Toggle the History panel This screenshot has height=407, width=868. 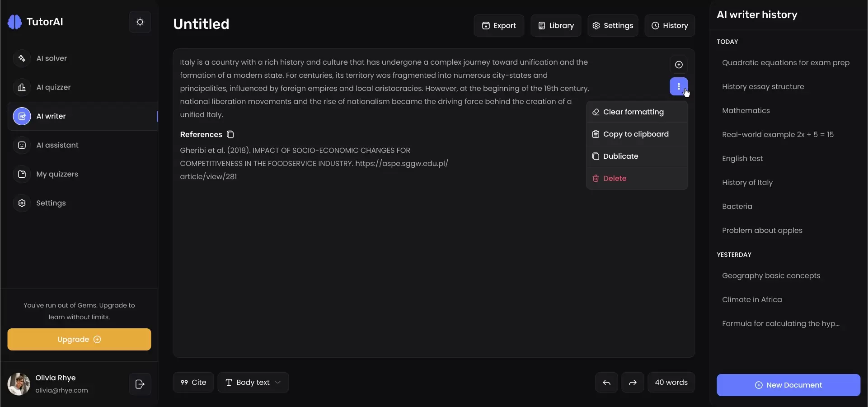pos(670,26)
